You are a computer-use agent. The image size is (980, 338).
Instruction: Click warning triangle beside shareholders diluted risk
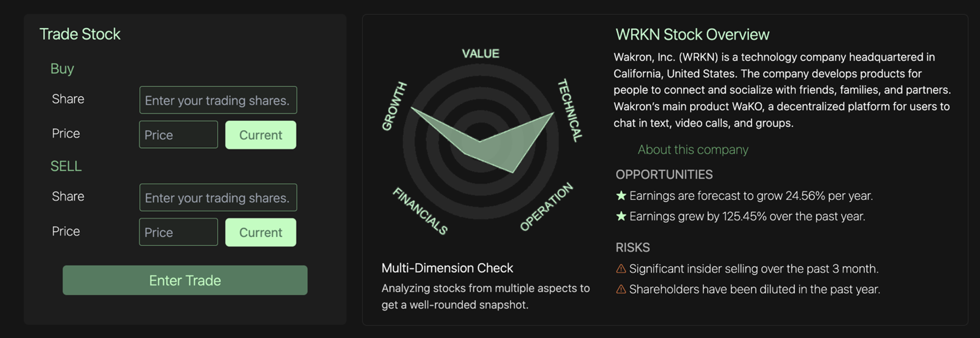(x=621, y=290)
